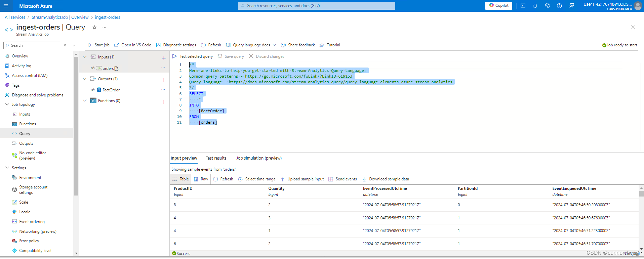Click in the sidebar Search field

point(32,45)
